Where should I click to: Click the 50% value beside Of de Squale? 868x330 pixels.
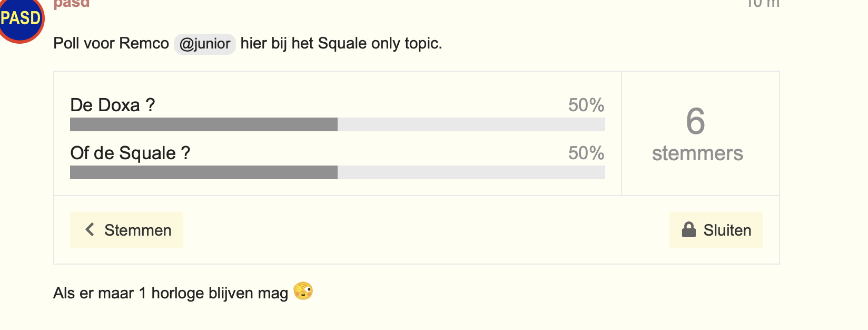586,153
